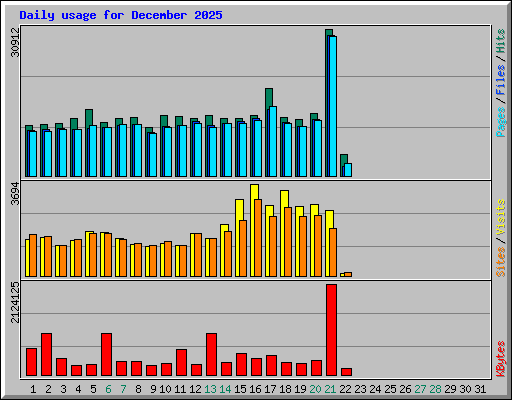Click day label 23 on the x-axis

click(360, 389)
